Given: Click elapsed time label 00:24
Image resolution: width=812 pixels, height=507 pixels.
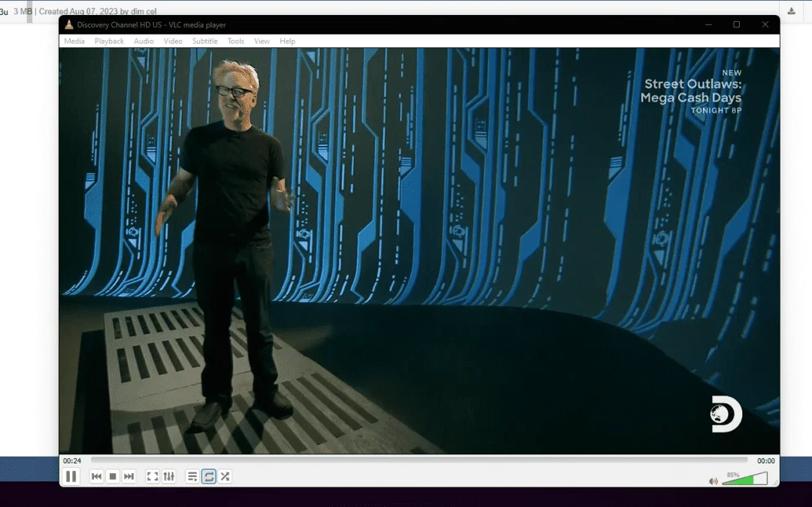Looking at the screenshot, I should click(x=72, y=460).
